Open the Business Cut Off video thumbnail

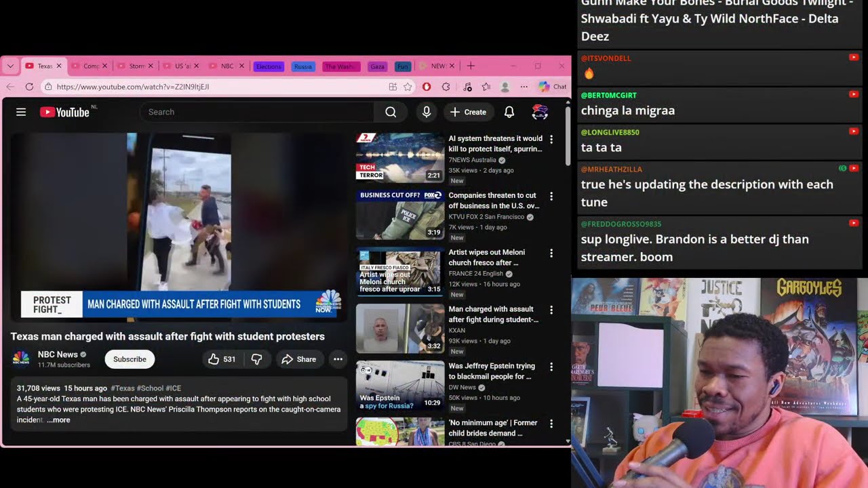400,215
